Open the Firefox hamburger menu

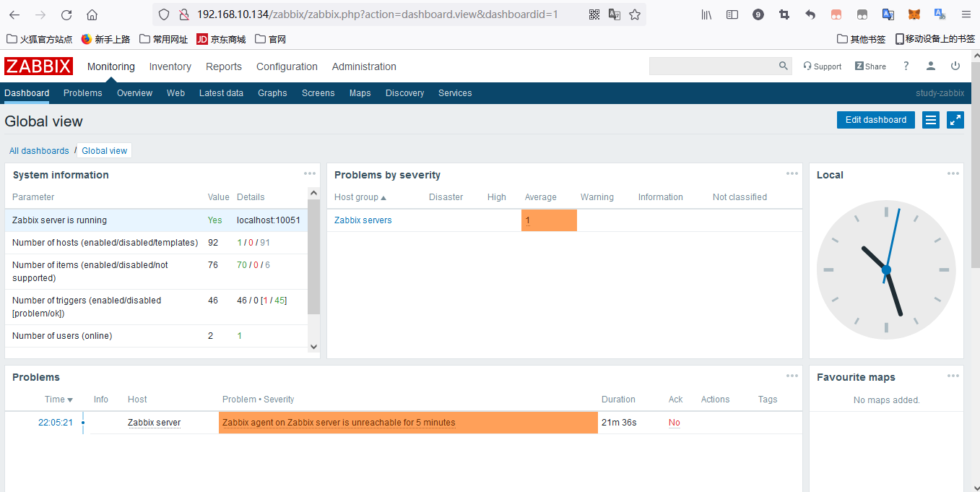[966, 14]
